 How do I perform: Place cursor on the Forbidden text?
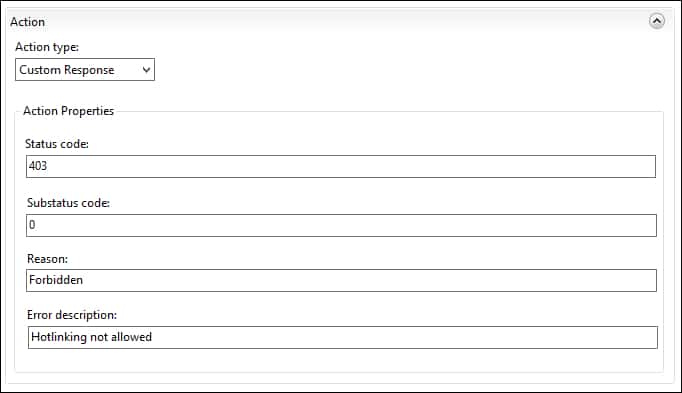click(56, 280)
